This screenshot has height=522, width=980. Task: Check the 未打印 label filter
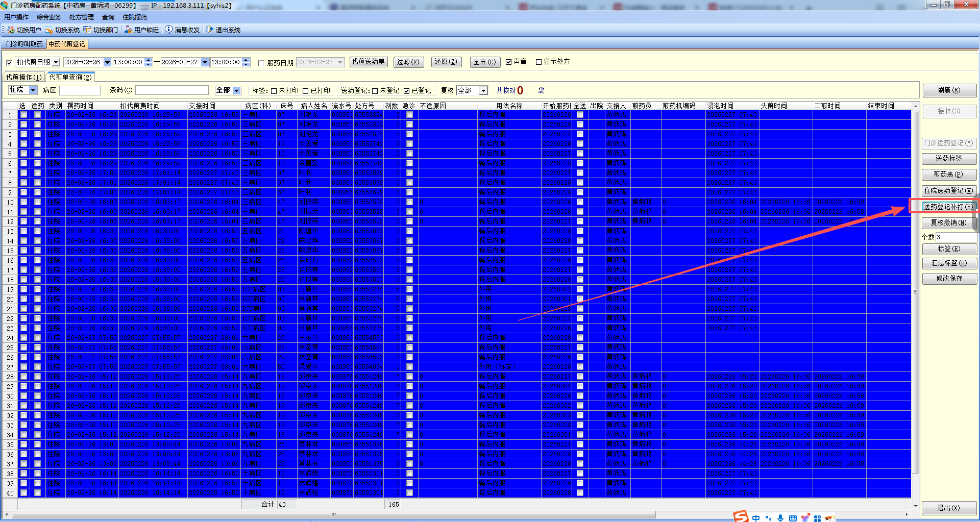274,91
